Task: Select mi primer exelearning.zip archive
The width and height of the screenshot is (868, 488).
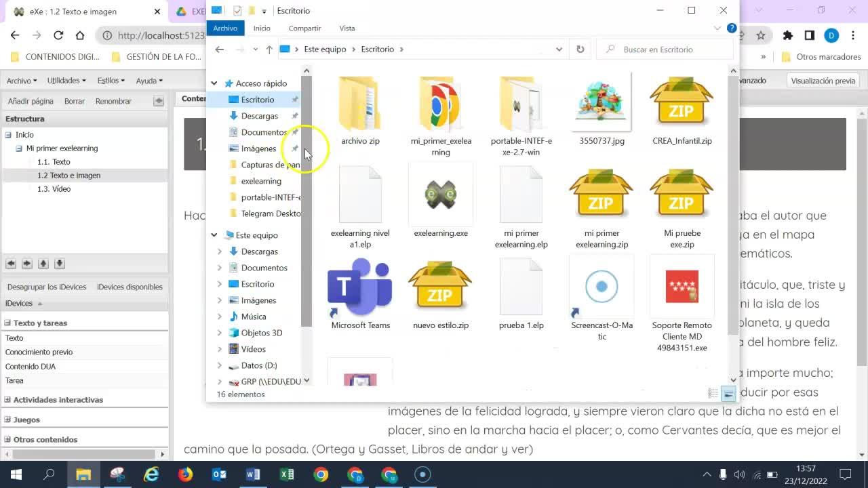Action: [601, 207]
